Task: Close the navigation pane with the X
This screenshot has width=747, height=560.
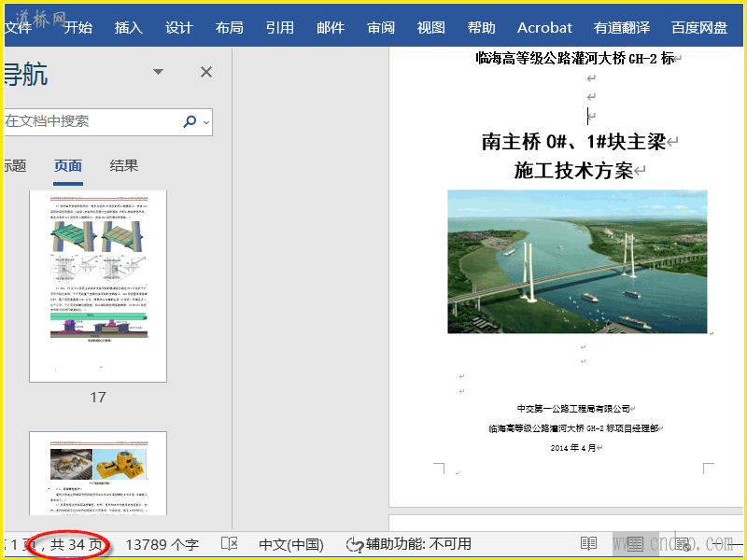Action: point(206,72)
